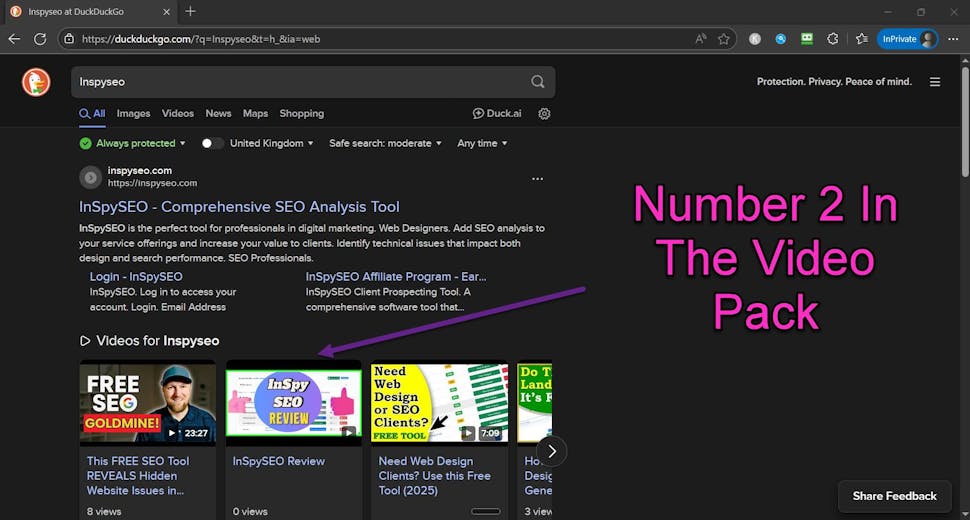
Task: Expand the Any time filter dropdown
Action: 482,143
